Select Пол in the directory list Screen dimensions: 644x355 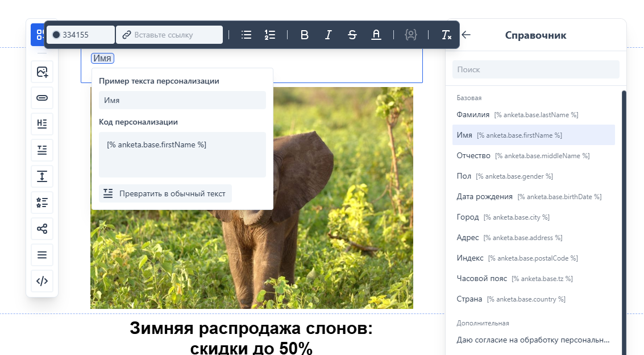click(534, 176)
